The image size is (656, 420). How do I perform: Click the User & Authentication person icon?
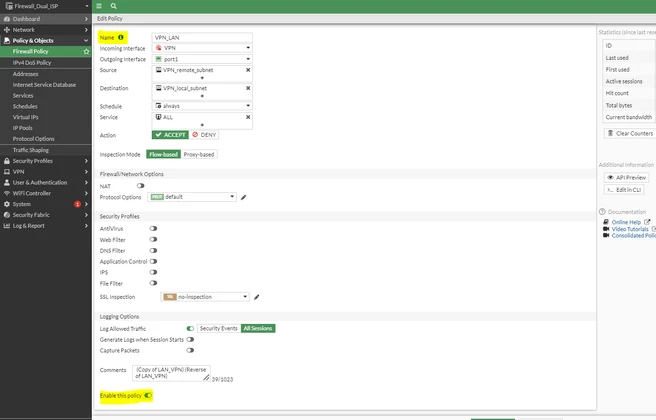click(x=7, y=182)
